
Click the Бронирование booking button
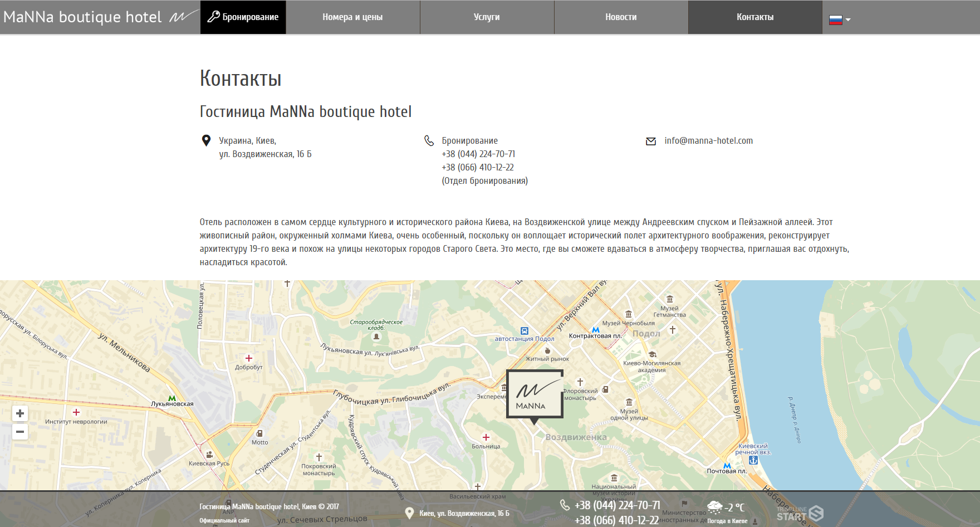click(243, 17)
